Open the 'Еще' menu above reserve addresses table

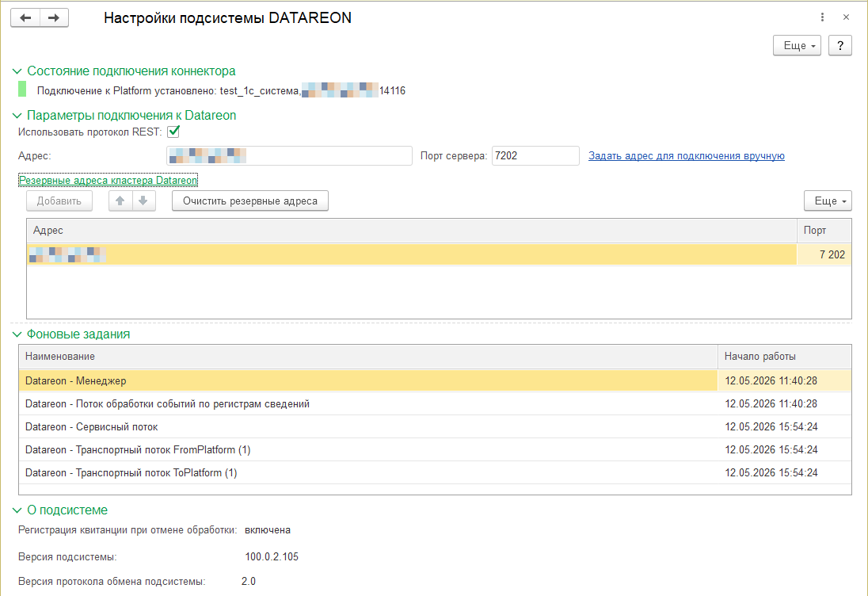pos(828,201)
